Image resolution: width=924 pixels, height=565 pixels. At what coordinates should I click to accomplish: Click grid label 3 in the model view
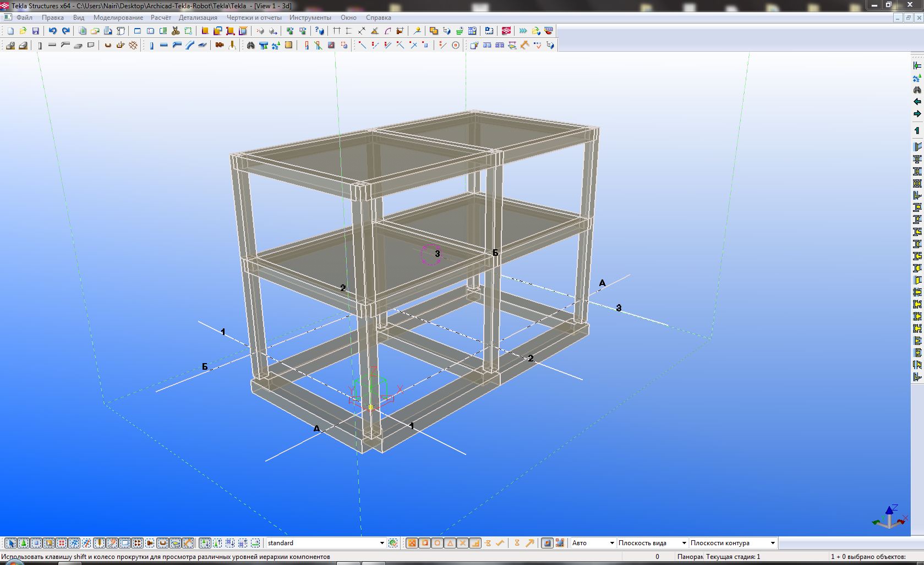pyautogui.click(x=619, y=308)
